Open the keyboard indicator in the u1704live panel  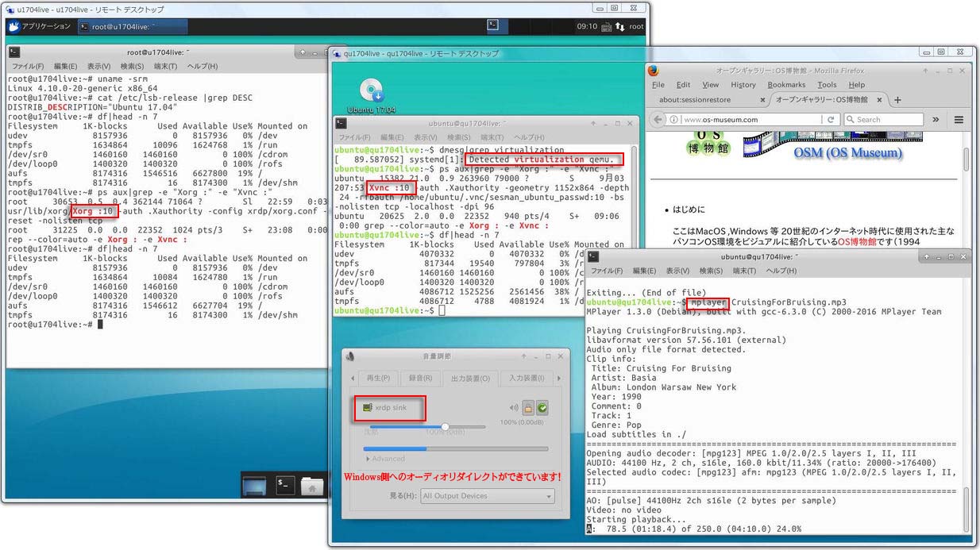(x=607, y=26)
